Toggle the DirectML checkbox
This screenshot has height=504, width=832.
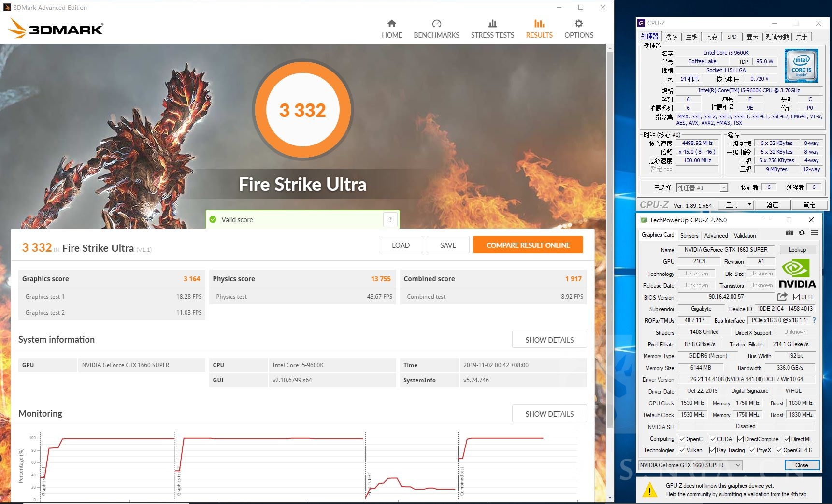coord(787,439)
